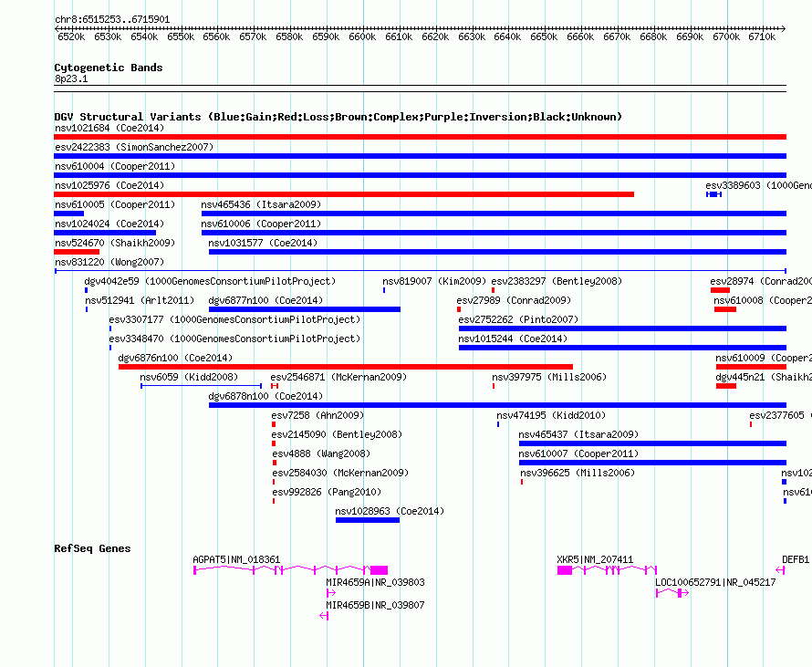Select LOC100652791|NR_045217 gene label
The width and height of the screenshot is (812, 667).
(x=715, y=582)
